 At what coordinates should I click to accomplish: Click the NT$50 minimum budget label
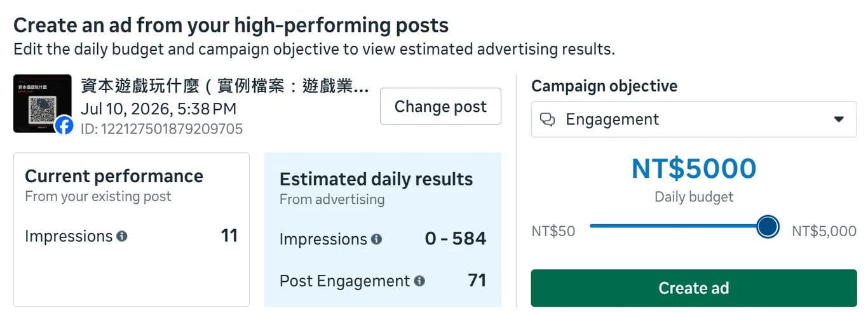click(x=553, y=231)
